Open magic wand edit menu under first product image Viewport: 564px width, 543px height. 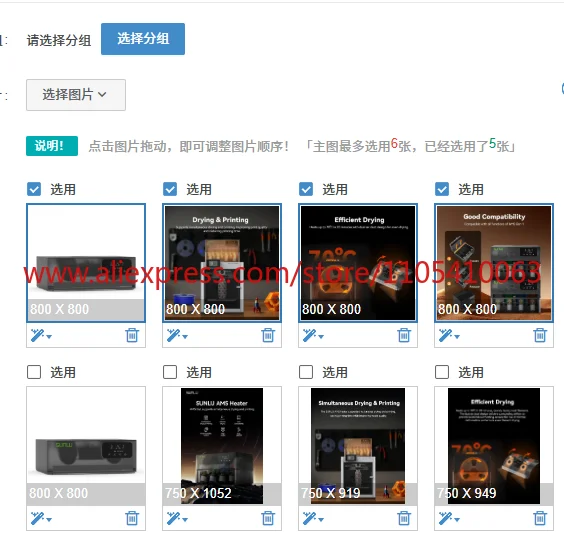coord(41,335)
